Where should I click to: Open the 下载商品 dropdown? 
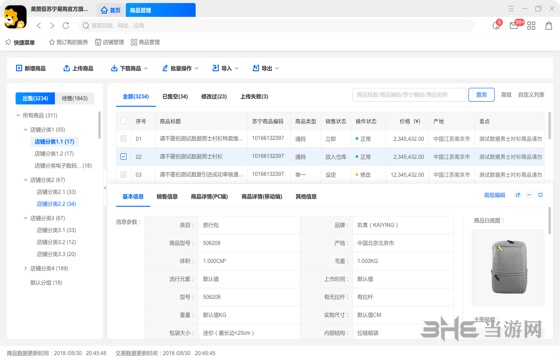pos(129,68)
